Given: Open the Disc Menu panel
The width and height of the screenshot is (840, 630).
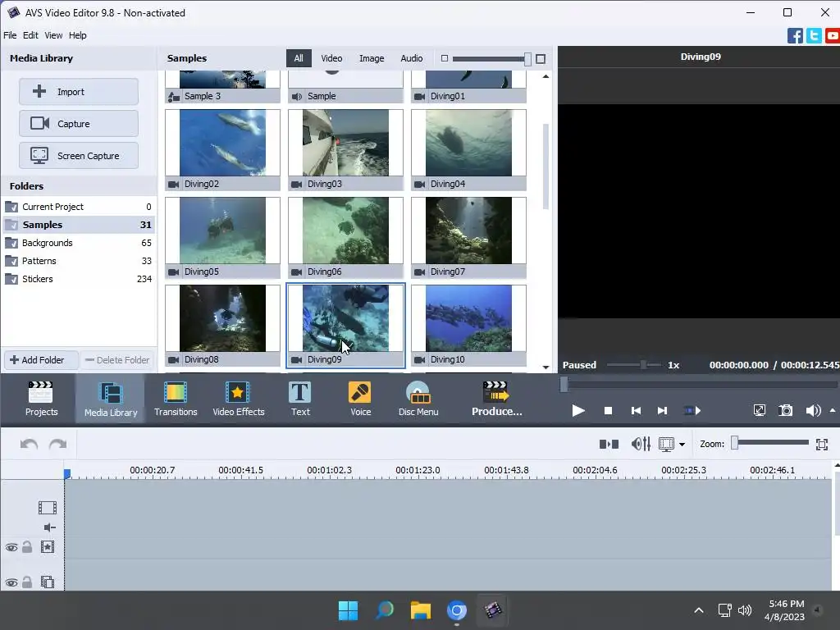Looking at the screenshot, I should (x=418, y=399).
